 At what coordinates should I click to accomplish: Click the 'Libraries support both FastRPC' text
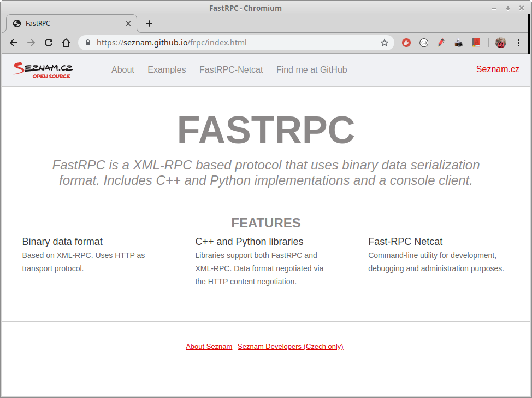(x=259, y=268)
